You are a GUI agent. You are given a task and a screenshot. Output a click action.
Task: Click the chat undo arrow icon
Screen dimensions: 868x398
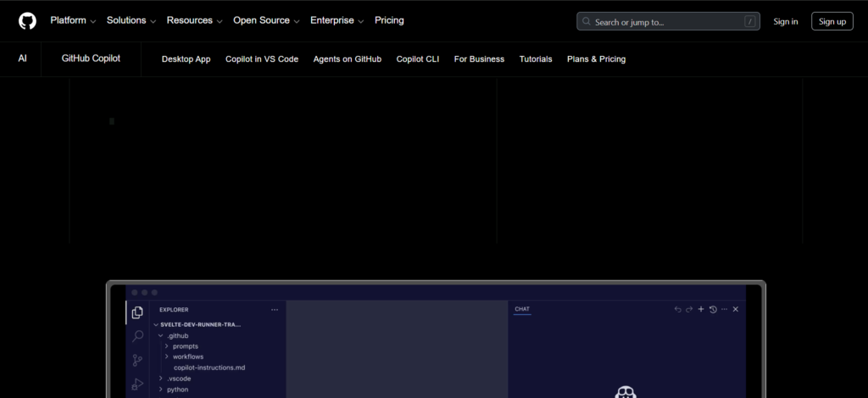(x=677, y=309)
